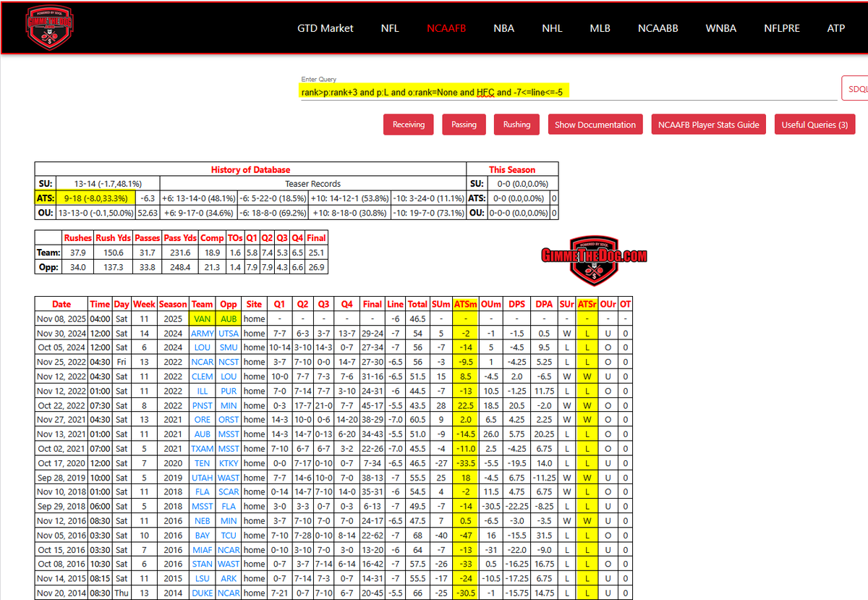Click the Line column header

(x=395, y=304)
